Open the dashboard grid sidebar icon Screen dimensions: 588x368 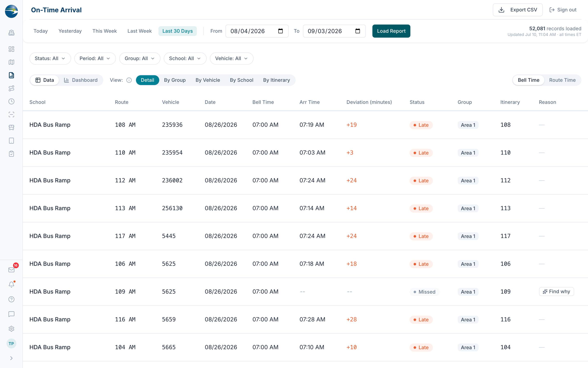[11, 49]
